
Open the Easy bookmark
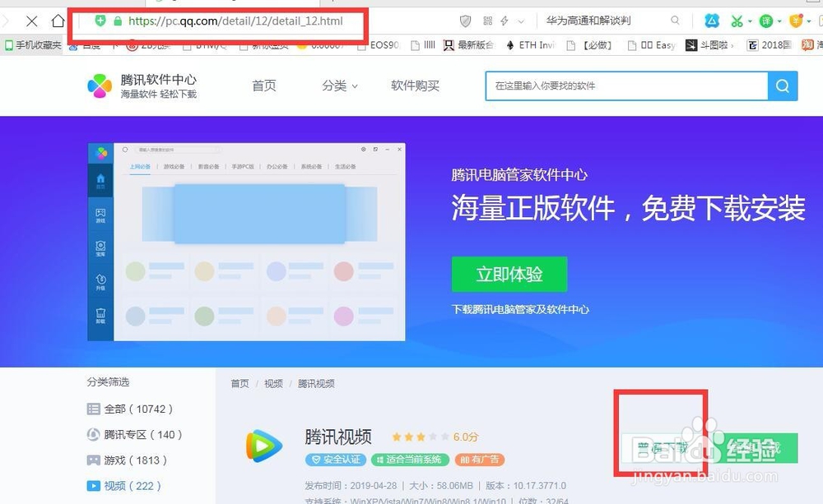pyautogui.click(x=652, y=45)
